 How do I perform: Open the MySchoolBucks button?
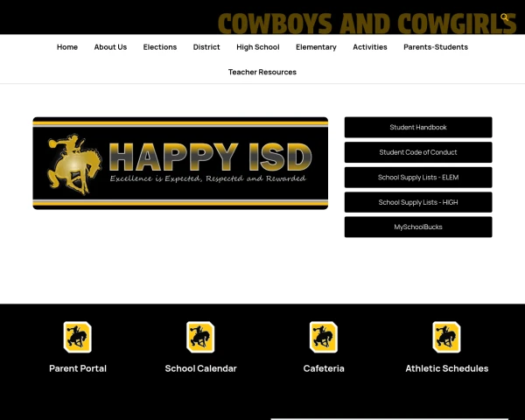click(x=418, y=227)
